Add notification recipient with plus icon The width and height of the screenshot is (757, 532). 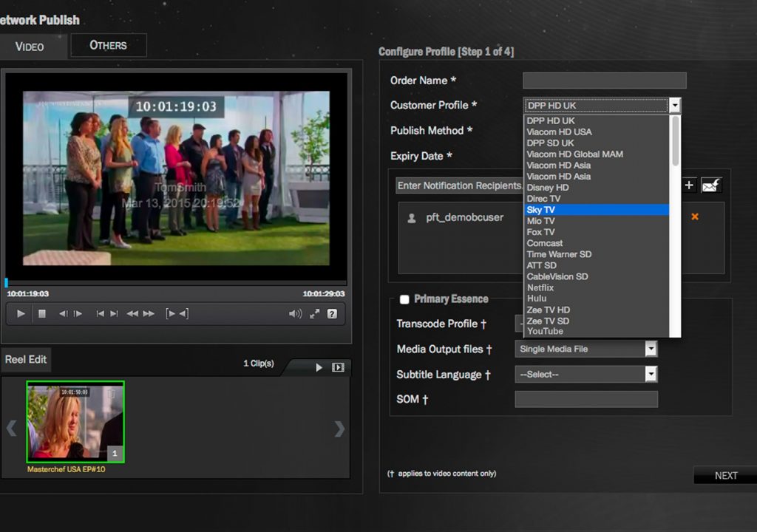click(689, 185)
